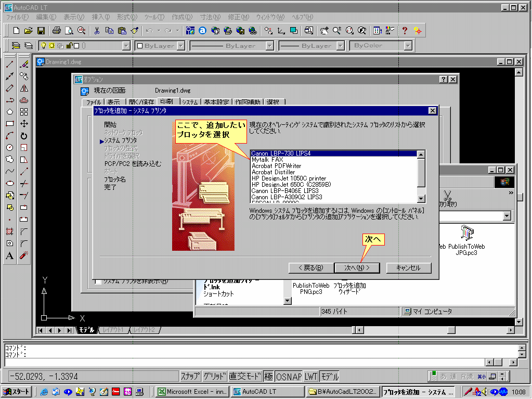Viewport: 532px width, 399px height.
Task: Expand the Redo history dropdown arrow
Action: pos(177,31)
